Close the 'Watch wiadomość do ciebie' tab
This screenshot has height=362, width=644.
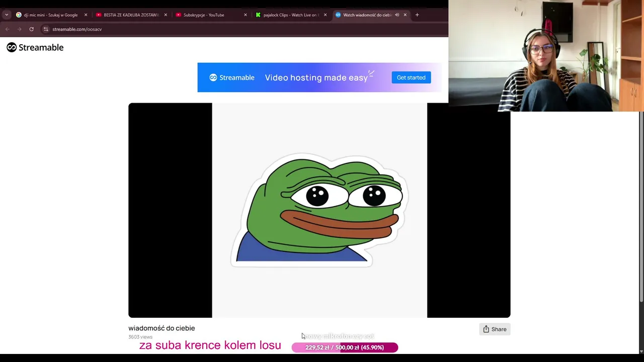pos(405,15)
